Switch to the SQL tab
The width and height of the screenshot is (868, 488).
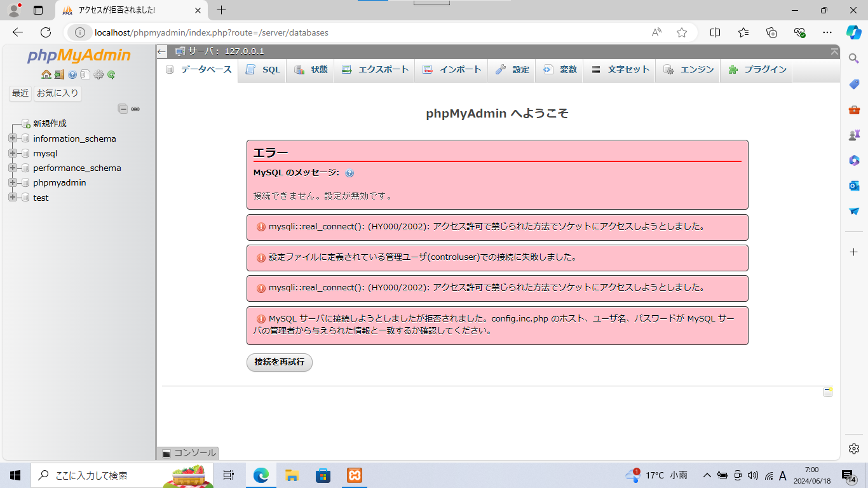coord(263,70)
